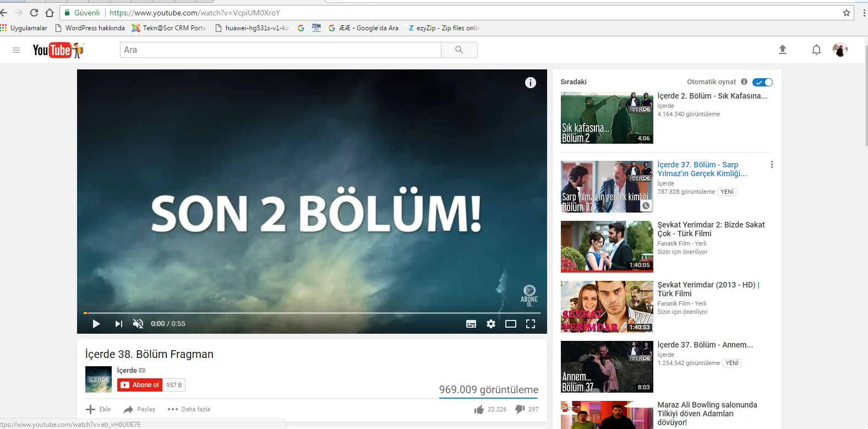Open player settings gear menu

click(x=491, y=324)
